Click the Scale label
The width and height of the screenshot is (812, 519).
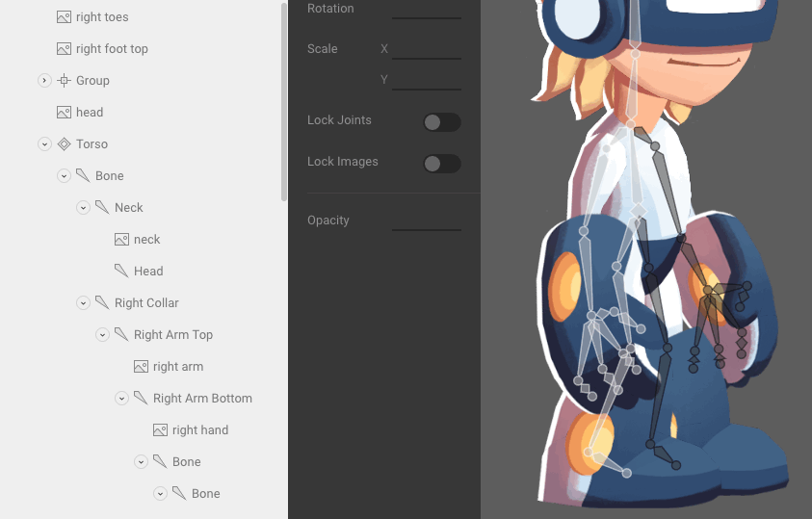(x=322, y=49)
